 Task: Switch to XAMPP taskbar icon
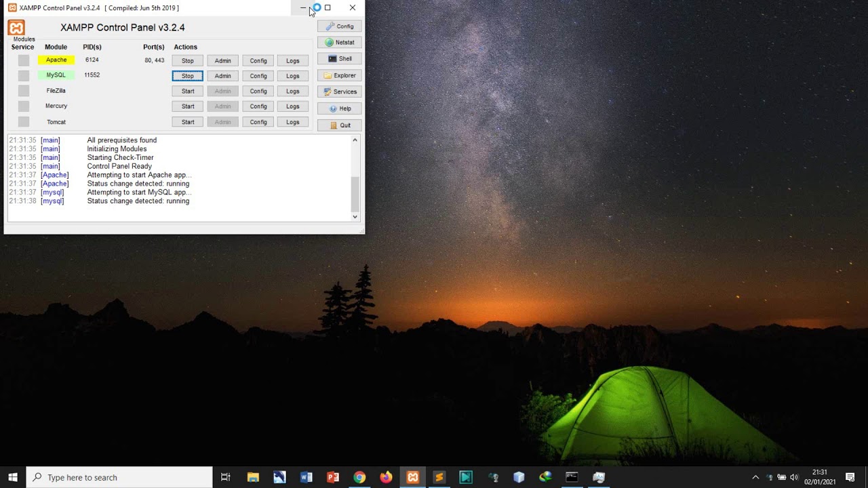point(412,477)
